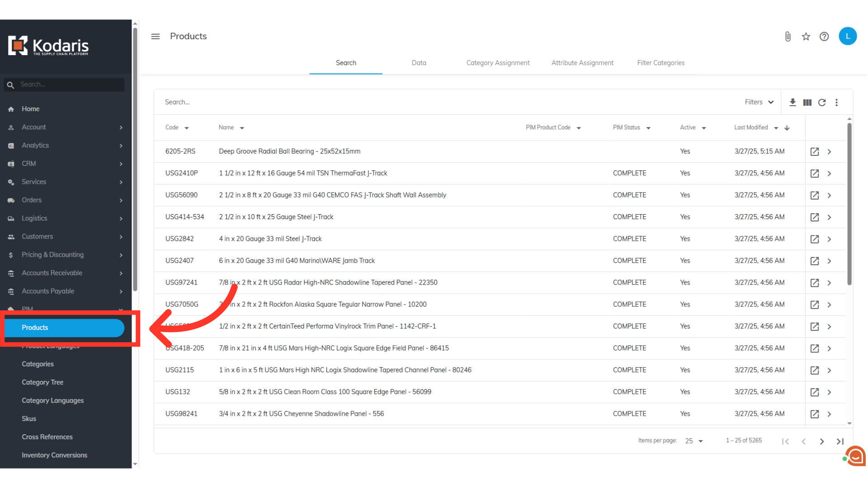This screenshot has height=488, width=868.
Task: Click the paperclip attachment icon
Action: pyautogui.click(x=788, y=37)
